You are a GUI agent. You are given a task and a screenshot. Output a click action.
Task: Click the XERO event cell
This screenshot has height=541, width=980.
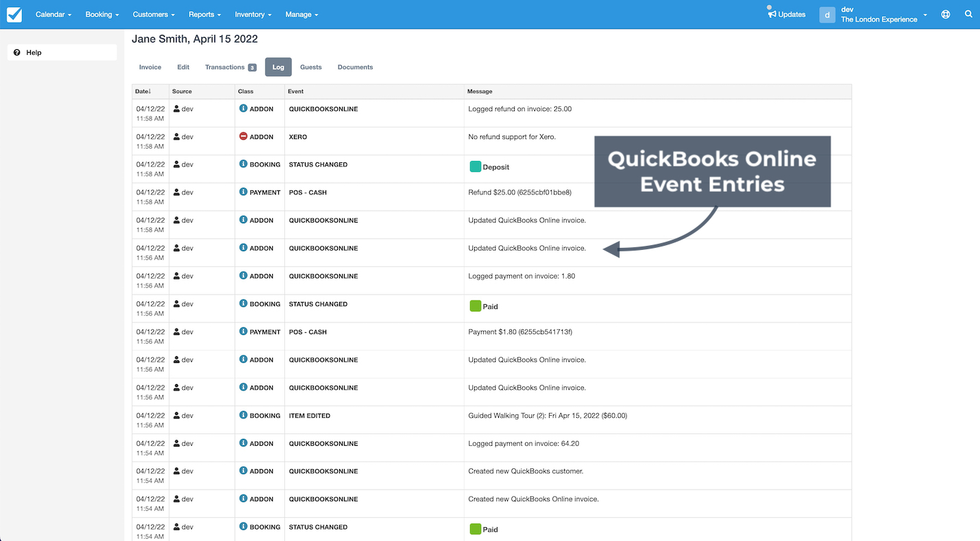(x=374, y=141)
